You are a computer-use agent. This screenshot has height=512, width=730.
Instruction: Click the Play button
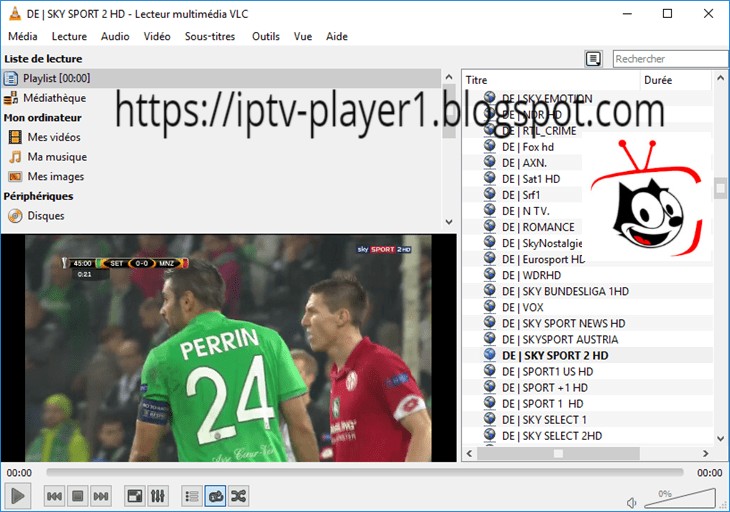pos(18,496)
